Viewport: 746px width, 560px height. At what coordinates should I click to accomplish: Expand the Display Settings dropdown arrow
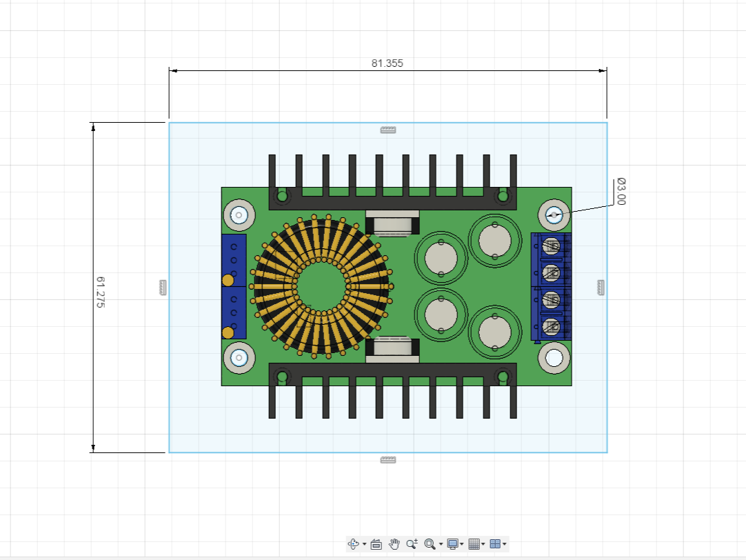[461, 544]
